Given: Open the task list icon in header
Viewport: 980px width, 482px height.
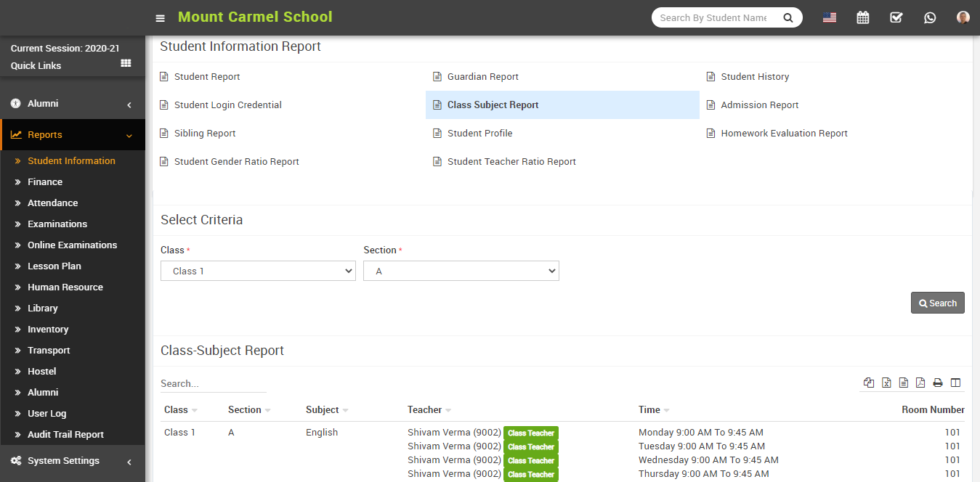Looking at the screenshot, I should coord(896,17).
